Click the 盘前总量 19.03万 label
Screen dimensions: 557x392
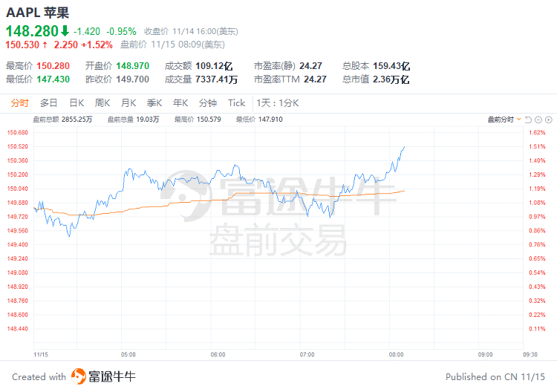tap(133, 120)
